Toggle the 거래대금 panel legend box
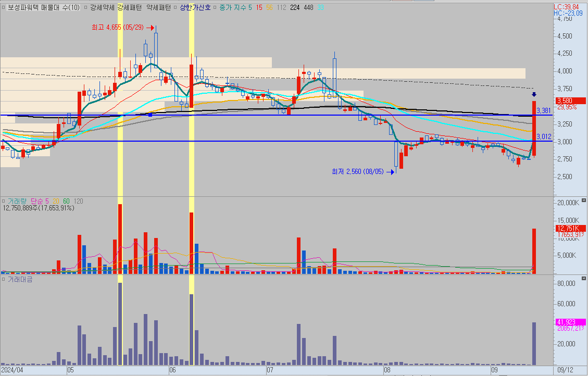Viewport: 588px width, 376px height. (x=4, y=279)
